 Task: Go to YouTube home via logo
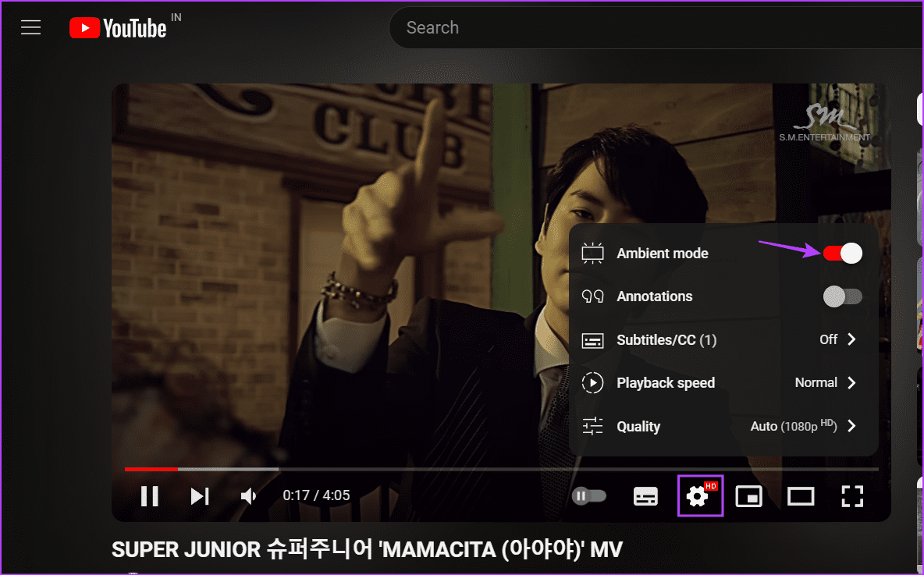[118, 27]
